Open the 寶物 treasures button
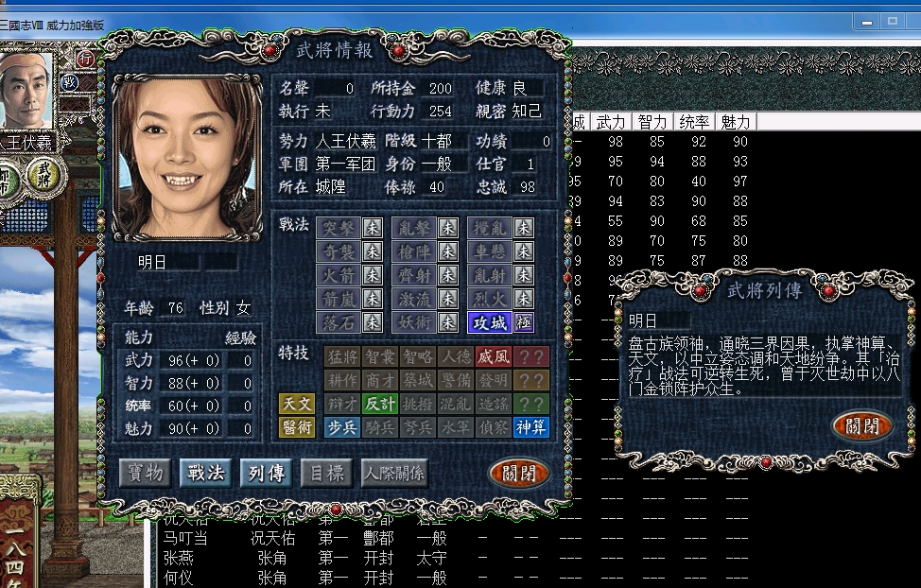Image resolution: width=921 pixels, height=588 pixels. (145, 473)
